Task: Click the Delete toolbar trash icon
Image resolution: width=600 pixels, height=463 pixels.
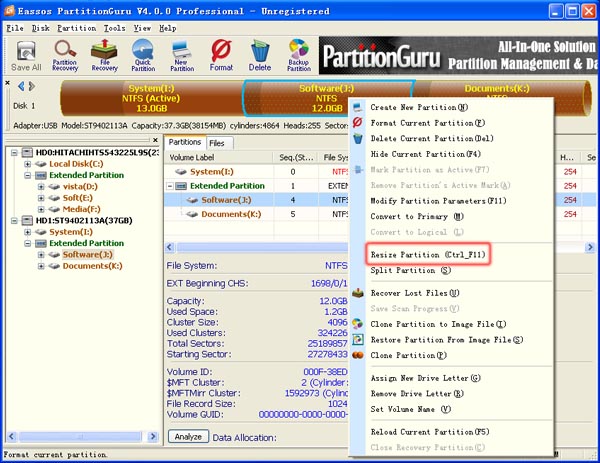Action: 260,56
